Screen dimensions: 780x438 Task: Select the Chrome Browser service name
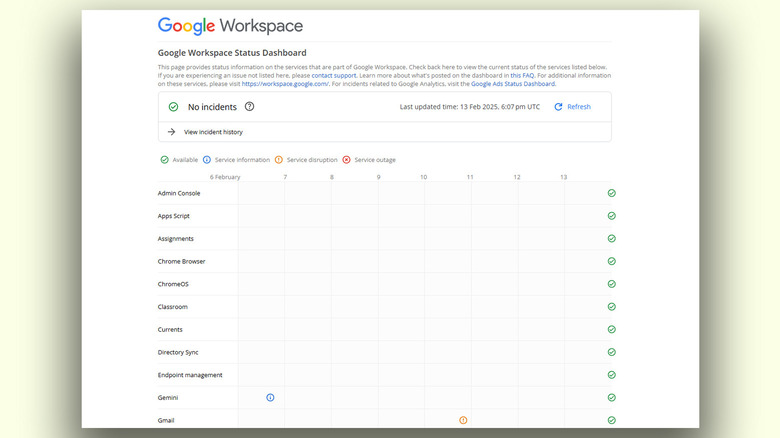tap(182, 261)
